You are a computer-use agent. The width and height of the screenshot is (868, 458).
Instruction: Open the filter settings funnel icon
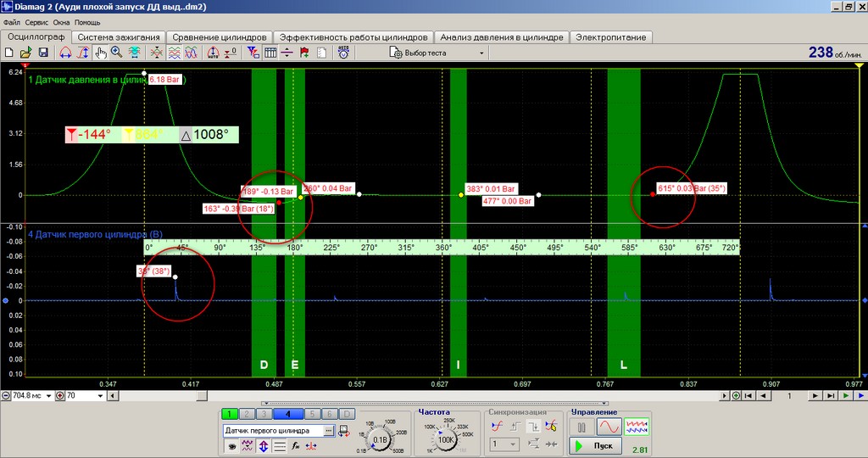[253, 53]
